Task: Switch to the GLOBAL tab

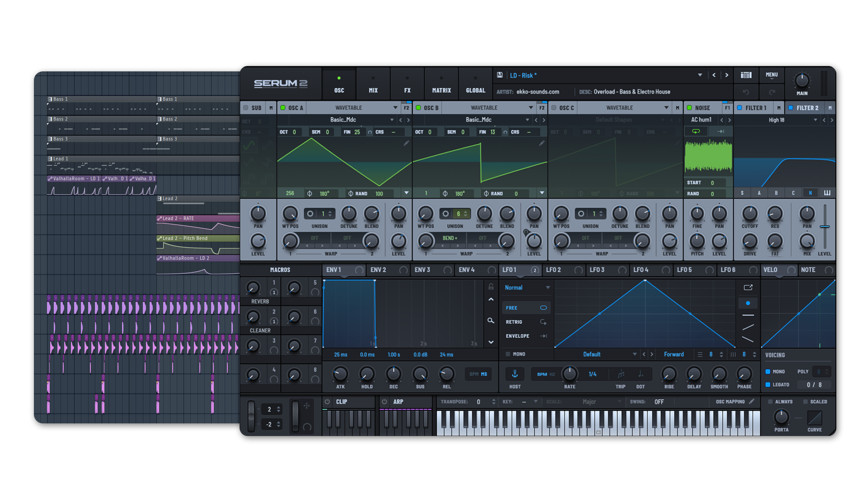Action: [476, 84]
